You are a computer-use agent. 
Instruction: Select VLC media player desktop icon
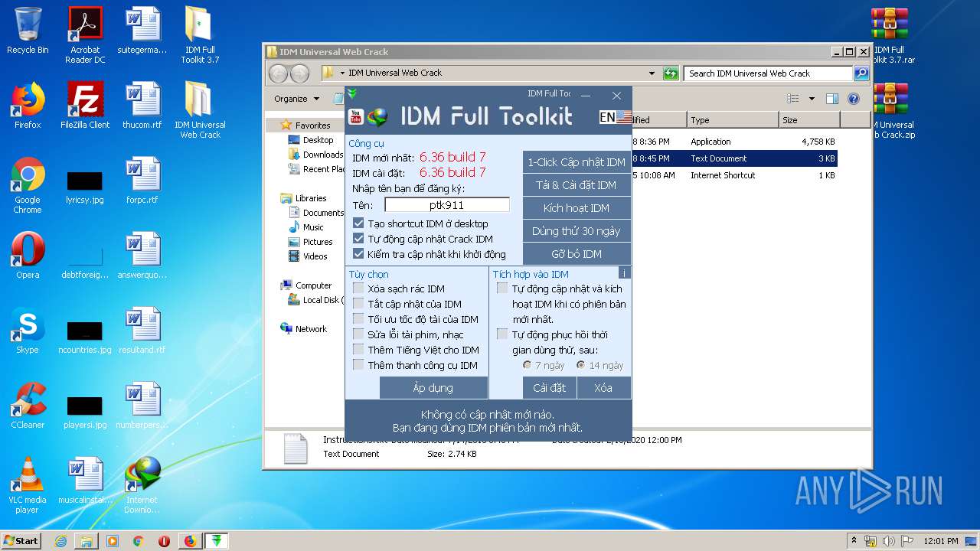tap(28, 485)
